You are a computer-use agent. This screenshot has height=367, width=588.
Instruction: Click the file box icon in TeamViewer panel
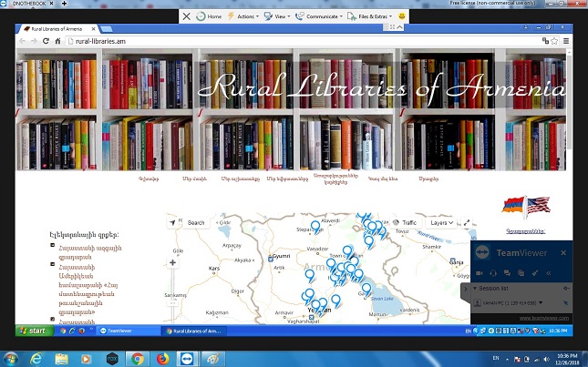coord(521,273)
